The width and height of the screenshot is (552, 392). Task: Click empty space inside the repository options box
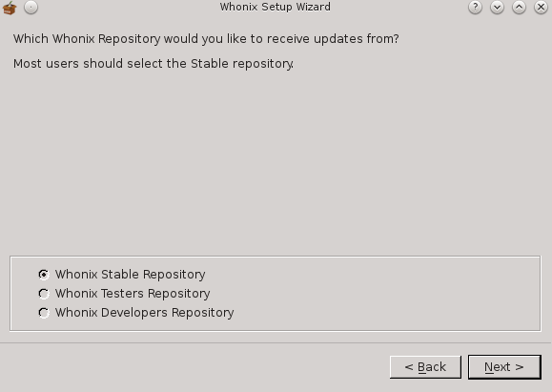coord(387,294)
